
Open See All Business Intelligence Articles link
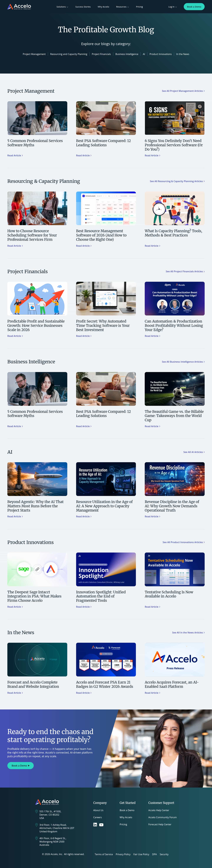click(x=183, y=362)
